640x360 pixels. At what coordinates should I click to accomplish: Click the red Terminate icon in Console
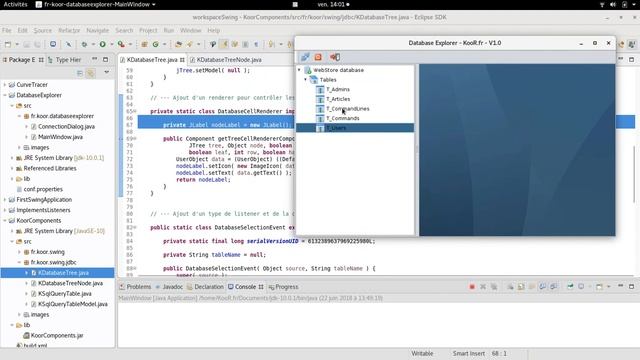[472, 287]
